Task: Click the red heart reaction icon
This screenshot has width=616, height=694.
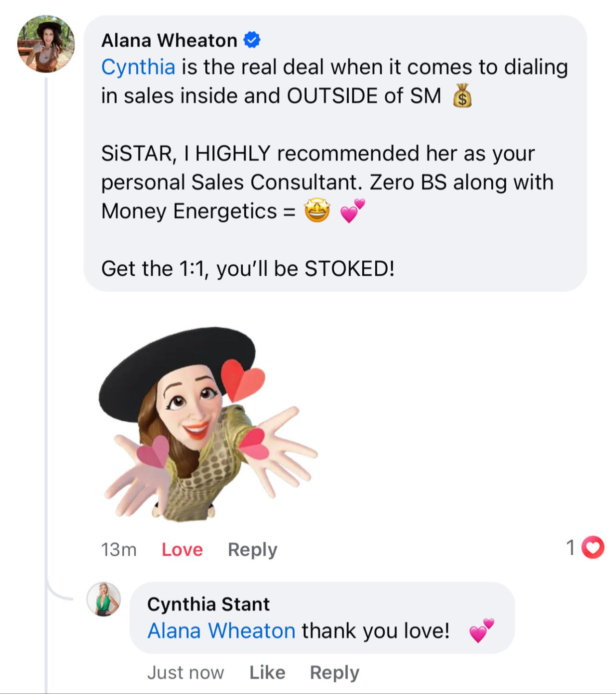Action: (x=592, y=547)
